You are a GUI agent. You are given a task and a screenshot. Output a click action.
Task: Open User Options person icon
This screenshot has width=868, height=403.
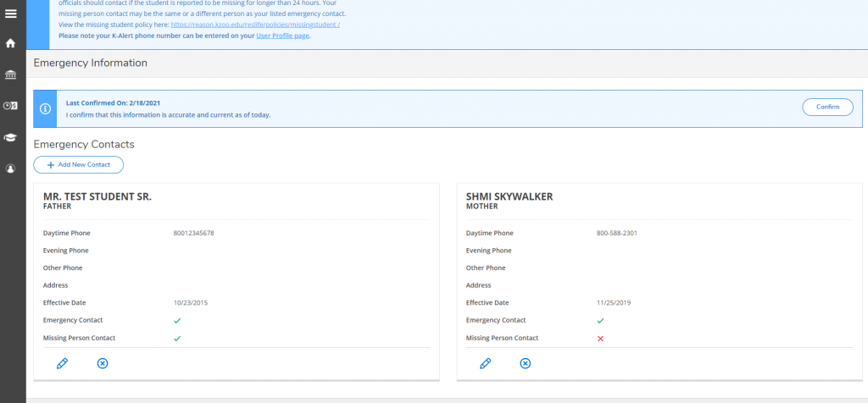click(x=11, y=168)
